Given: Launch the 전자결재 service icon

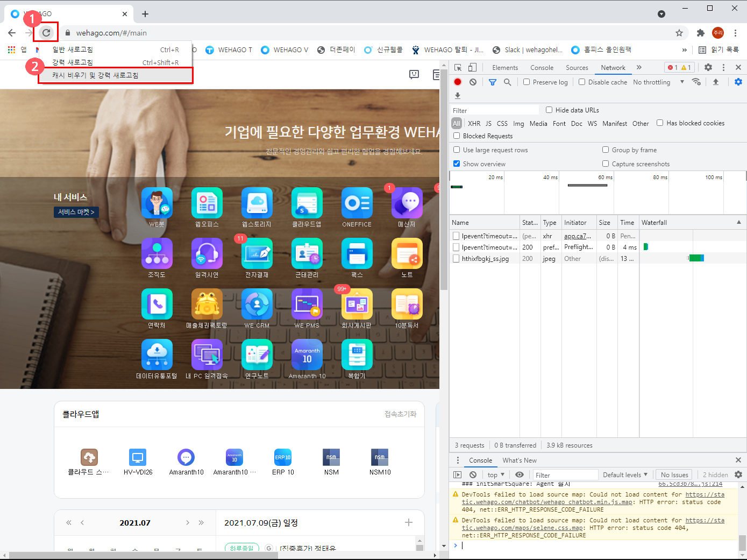Looking at the screenshot, I should tap(257, 254).
